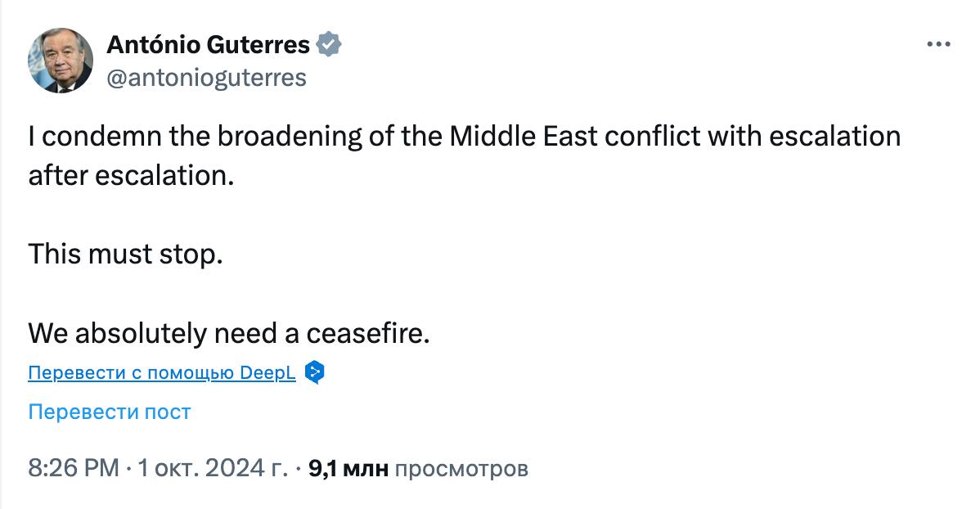Open the António Guterres display name

209,45
